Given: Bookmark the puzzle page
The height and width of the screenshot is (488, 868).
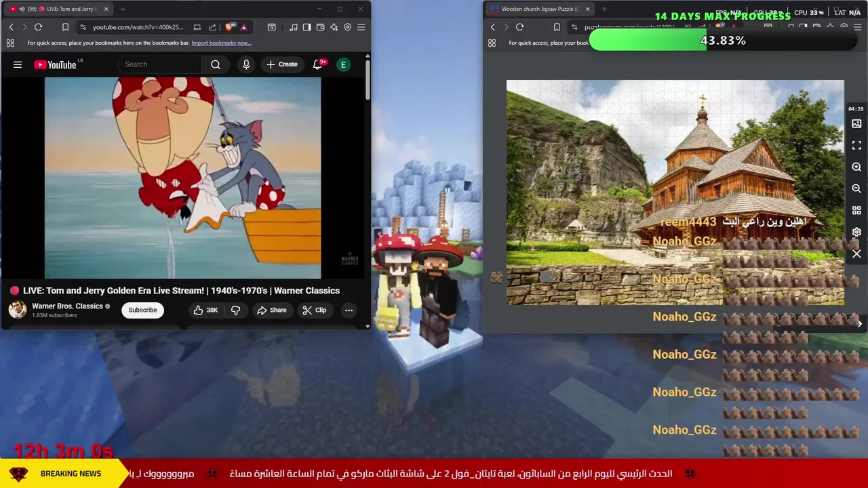Looking at the screenshot, I should coord(556,27).
